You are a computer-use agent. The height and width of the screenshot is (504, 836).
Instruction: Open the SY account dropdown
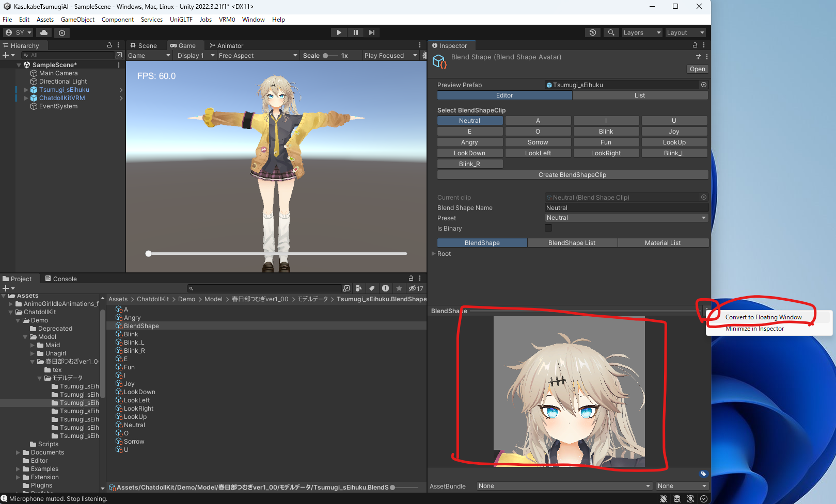[18, 32]
